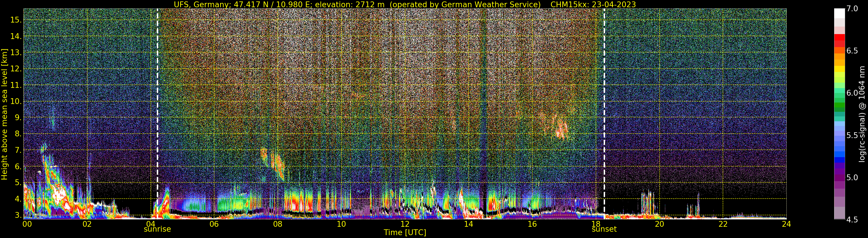The height and width of the screenshot is (238, 868).
Task: Click the white dashed sunset marker line
Action: pyautogui.click(x=604, y=114)
